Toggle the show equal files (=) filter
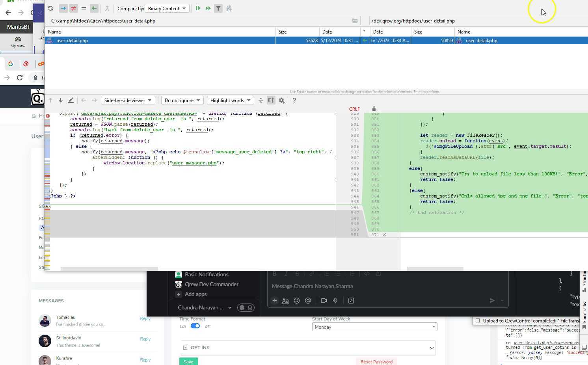The width and height of the screenshot is (588, 365). 84,8
